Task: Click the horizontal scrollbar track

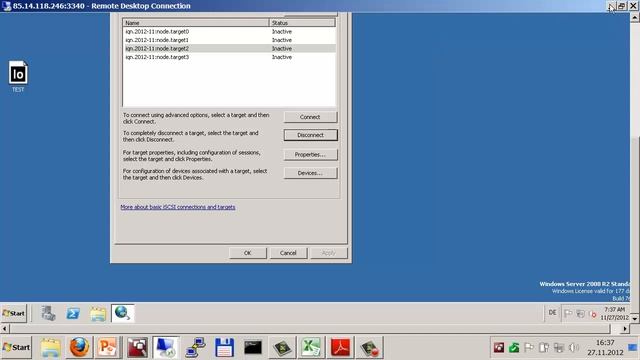Action: coord(616,328)
